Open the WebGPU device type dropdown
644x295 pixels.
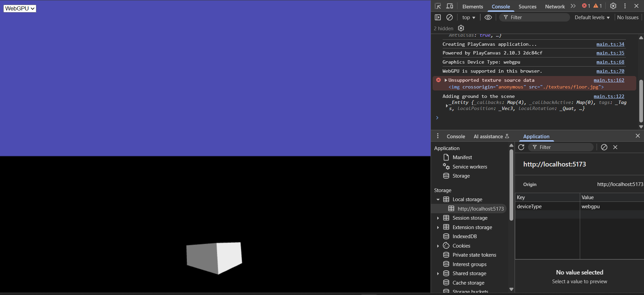click(20, 8)
